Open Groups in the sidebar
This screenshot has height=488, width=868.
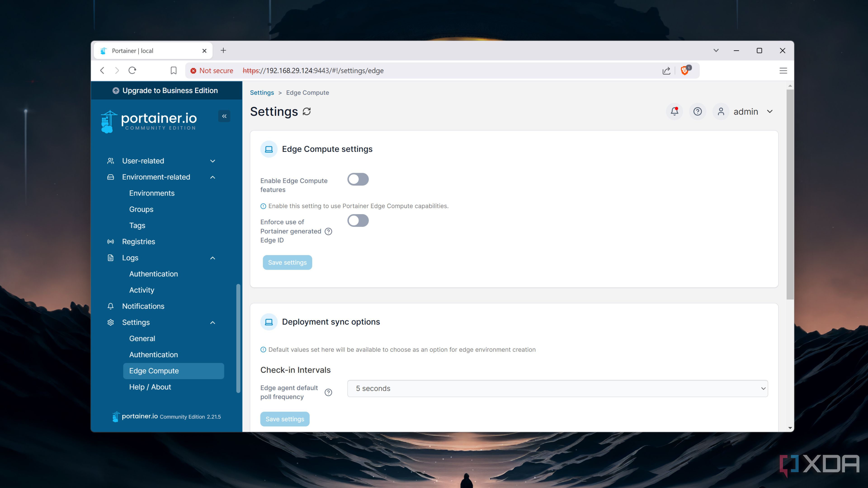[141, 209]
